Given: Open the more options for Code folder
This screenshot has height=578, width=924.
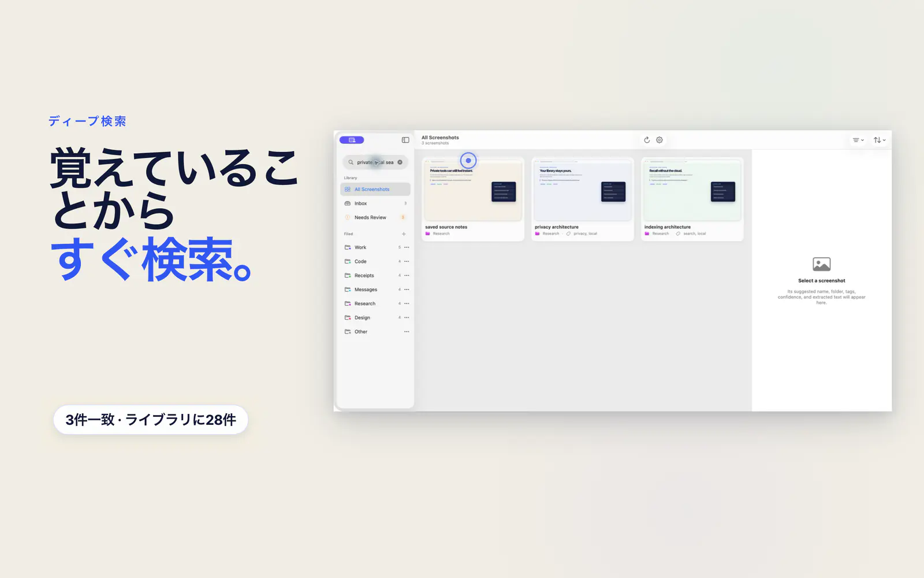Looking at the screenshot, I should (407, 261).
